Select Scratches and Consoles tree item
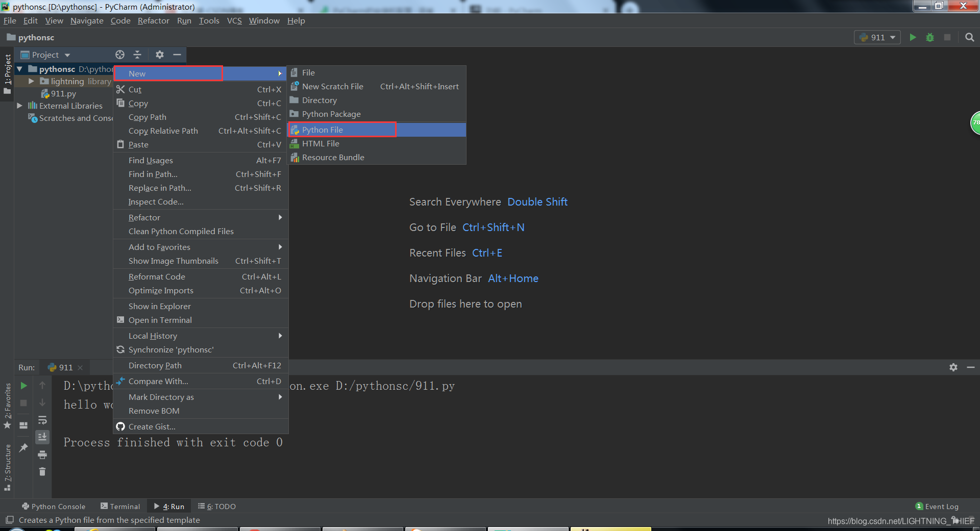 (x=71, y=118)
